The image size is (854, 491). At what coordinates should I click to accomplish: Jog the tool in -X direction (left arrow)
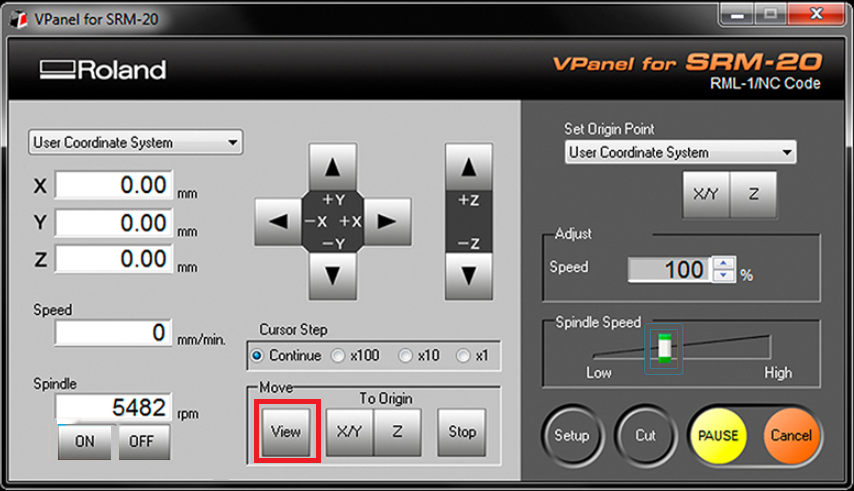[x=278, y=222]
